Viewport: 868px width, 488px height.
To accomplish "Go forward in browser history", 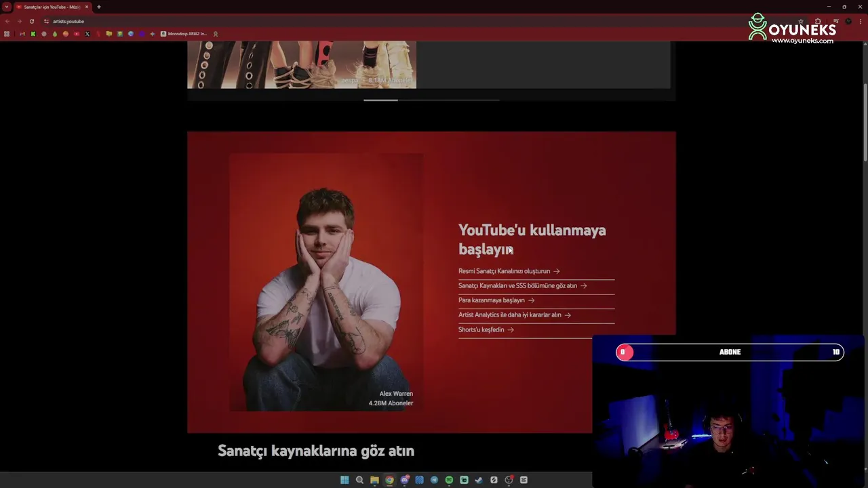I will click(x=20, y=21).
